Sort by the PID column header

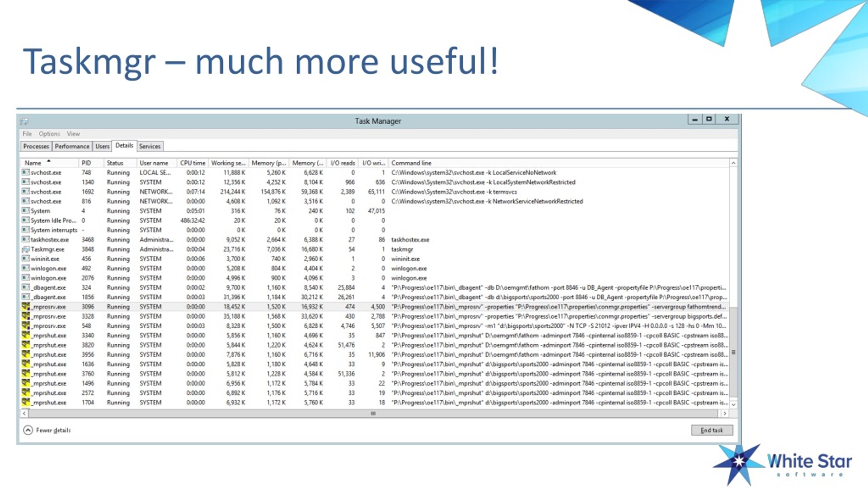coord(91,163)
